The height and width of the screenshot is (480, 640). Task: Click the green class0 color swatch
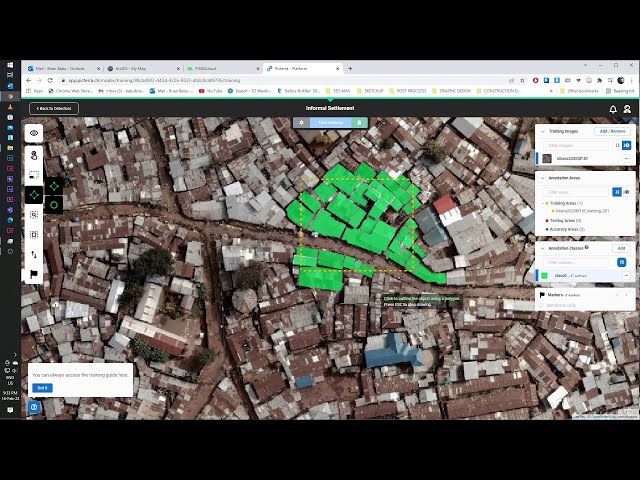544,276
